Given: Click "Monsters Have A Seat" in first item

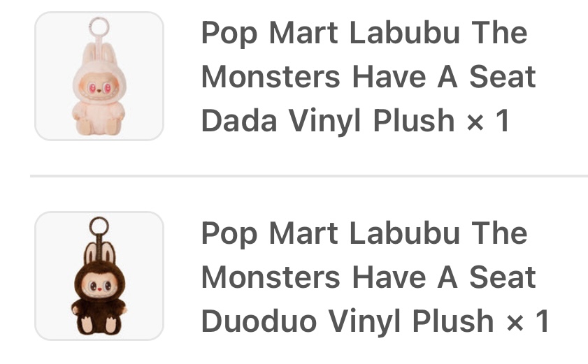Looking at the screenshot, I should click(368, 77).
